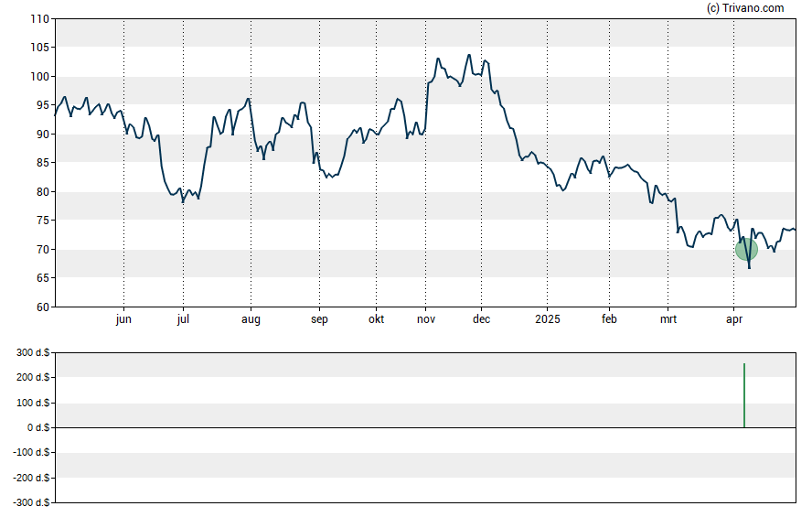Click the 'mrt' month label
This screenshot has height=517, width=812.
point(668,319)
